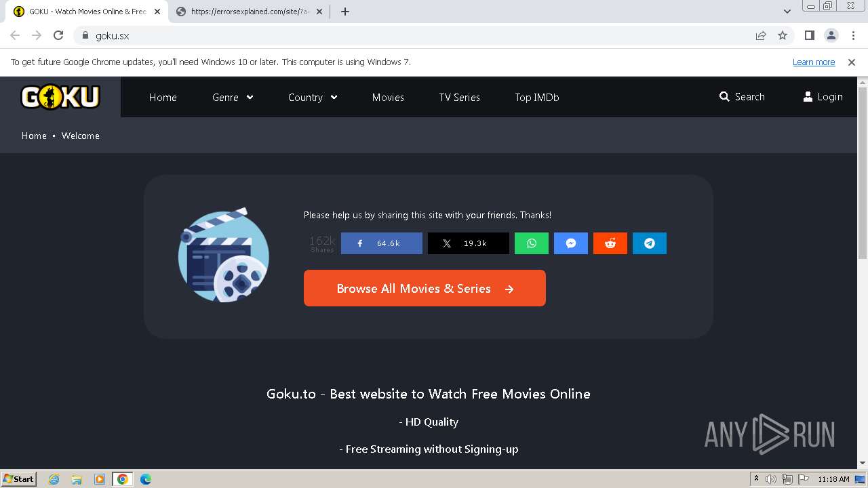This screenshot has width=868, height=488.
Task: Share via Telegram icon
Action: tap(650, 243)
